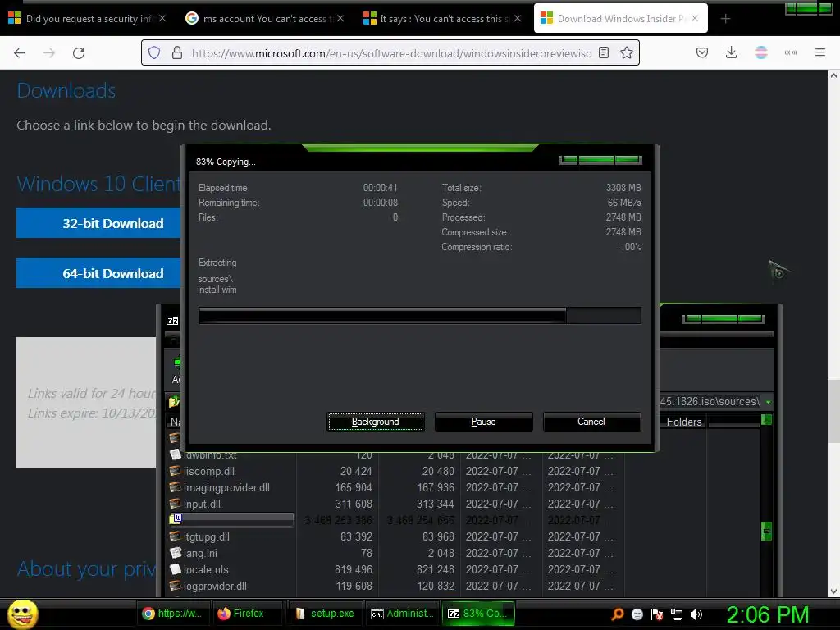This screenshot has width=840, height=630.
Task: Cancel the 7-Zip extraction
Action: [591, 422]
